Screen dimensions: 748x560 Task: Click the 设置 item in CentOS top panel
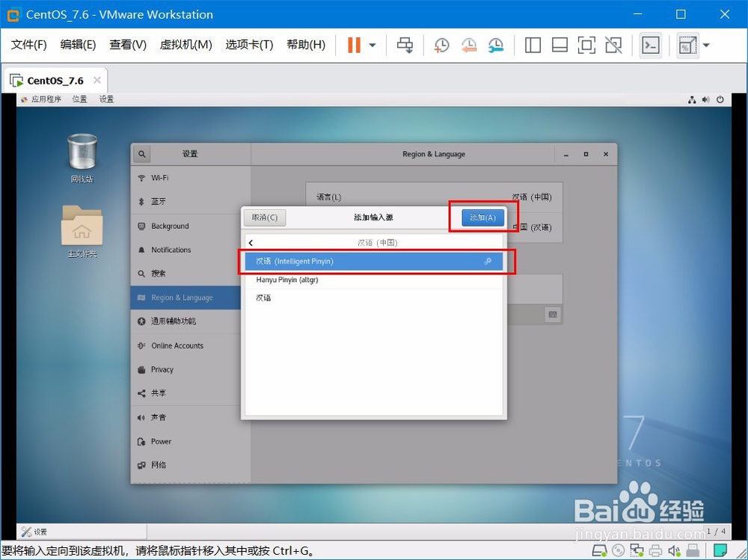coord(106,99)
